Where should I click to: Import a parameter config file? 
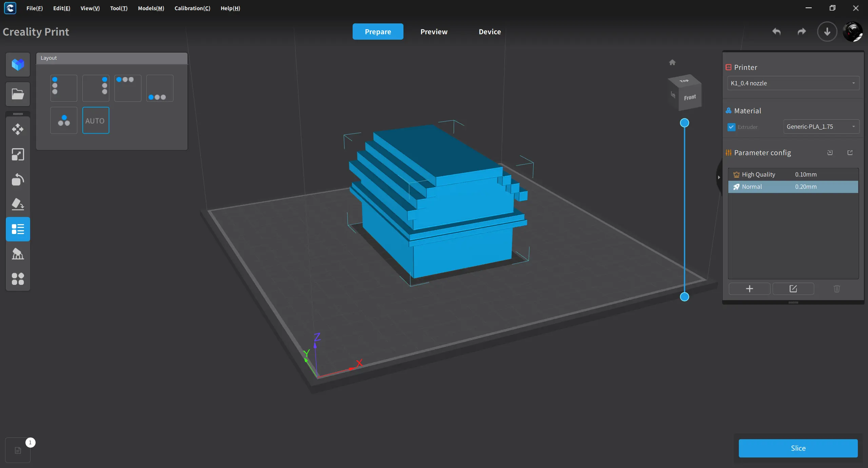coord(830,153)
